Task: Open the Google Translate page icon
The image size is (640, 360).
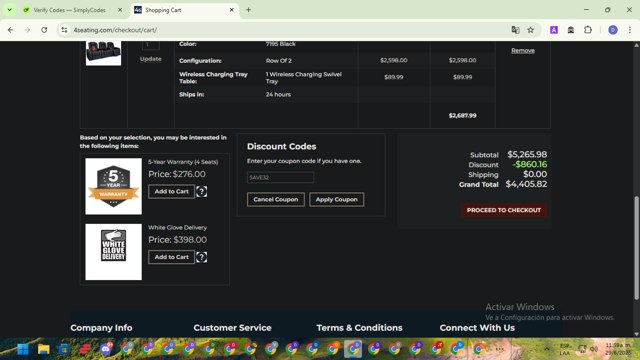Action: [516, 30]
